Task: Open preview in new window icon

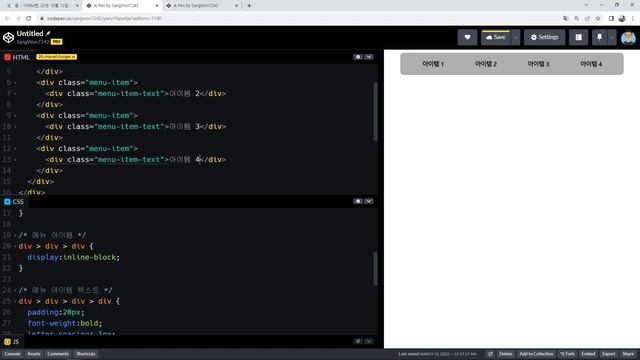Action: tap(490, 354)
